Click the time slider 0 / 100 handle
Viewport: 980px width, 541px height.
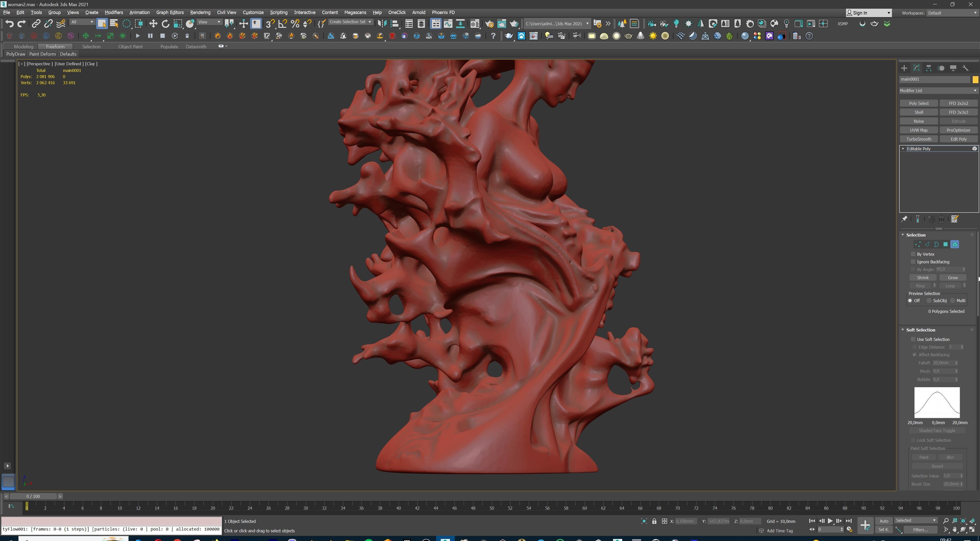[33, 497]
